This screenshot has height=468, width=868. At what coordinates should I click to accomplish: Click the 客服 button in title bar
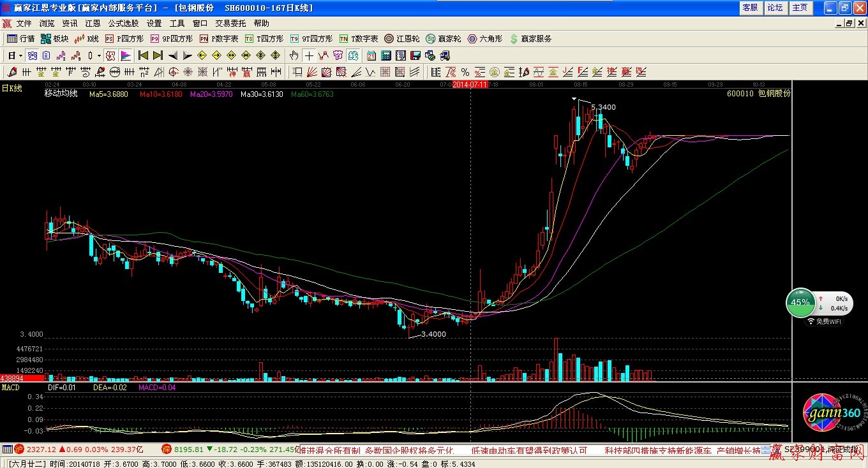tap(750, 8)
